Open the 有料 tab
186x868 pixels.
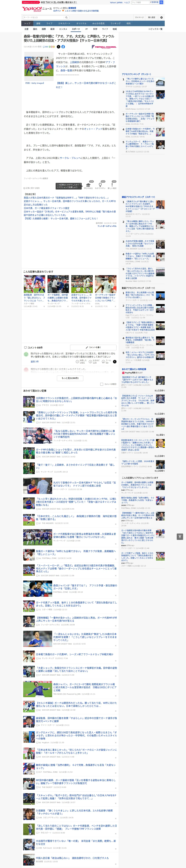129,24
